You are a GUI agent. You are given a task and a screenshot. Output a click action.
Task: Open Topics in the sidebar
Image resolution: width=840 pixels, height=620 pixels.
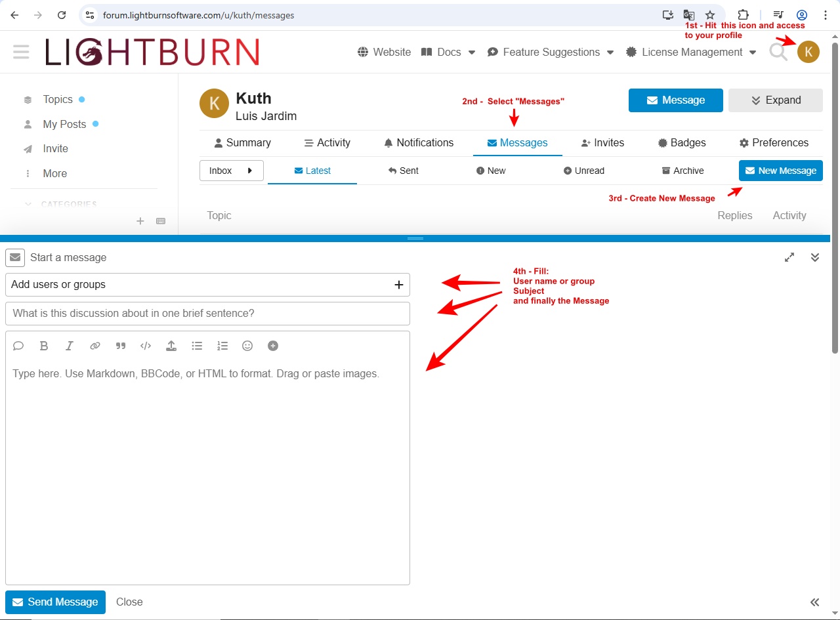58,100
